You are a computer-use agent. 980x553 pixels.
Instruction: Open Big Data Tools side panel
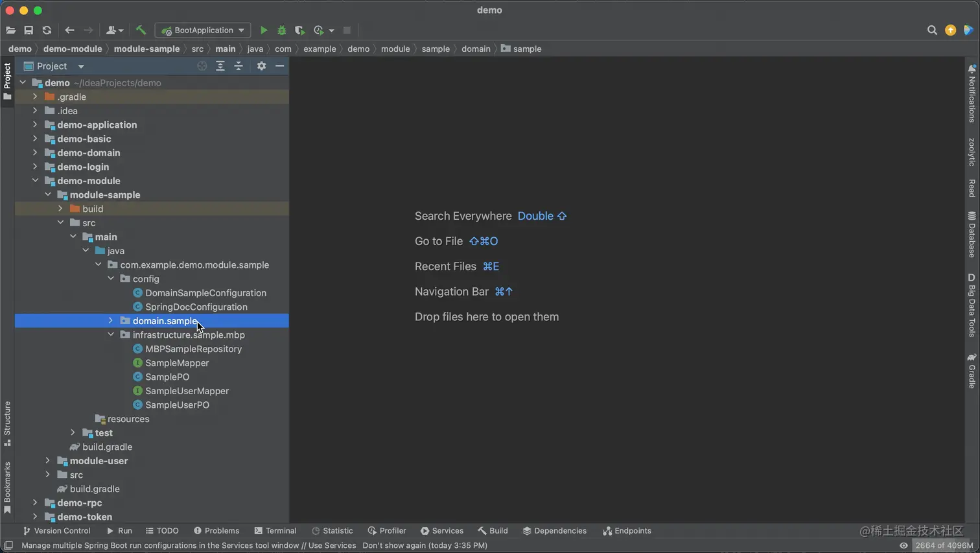tap(972, 305)
